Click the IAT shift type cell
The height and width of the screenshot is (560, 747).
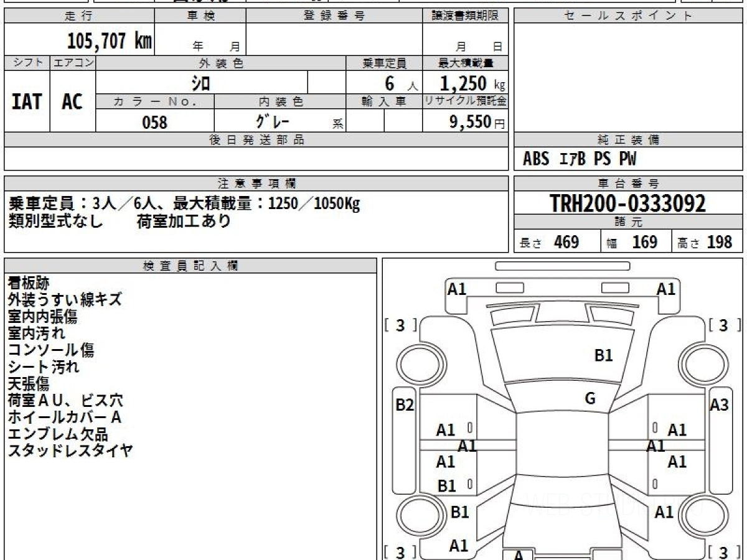point(27,102)
